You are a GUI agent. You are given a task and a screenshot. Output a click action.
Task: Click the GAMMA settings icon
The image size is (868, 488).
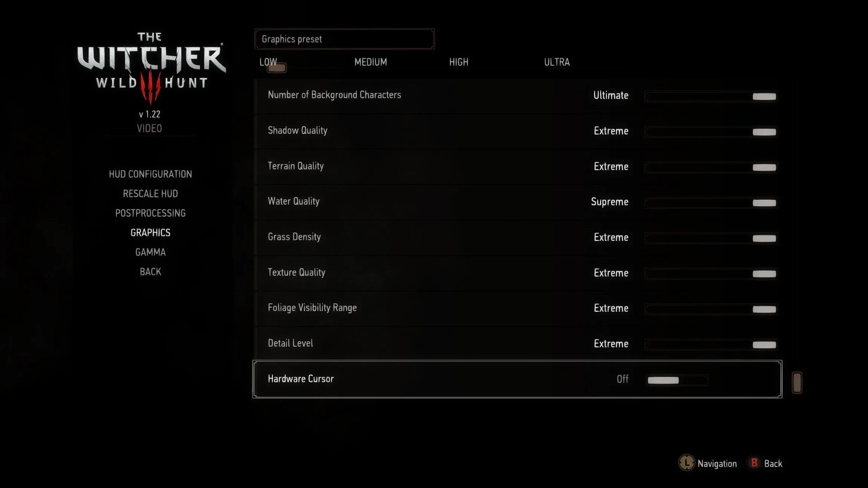[150, 252]
